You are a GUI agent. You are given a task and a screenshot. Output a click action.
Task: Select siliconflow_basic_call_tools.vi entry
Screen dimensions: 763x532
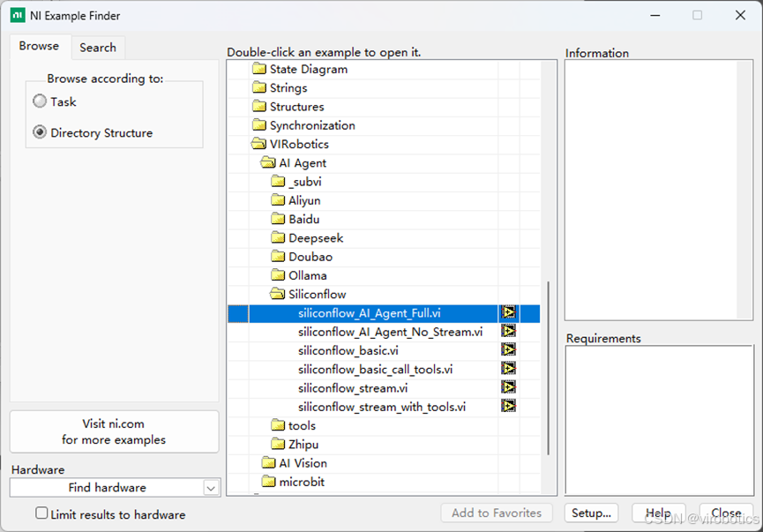(x=375, y=370)
